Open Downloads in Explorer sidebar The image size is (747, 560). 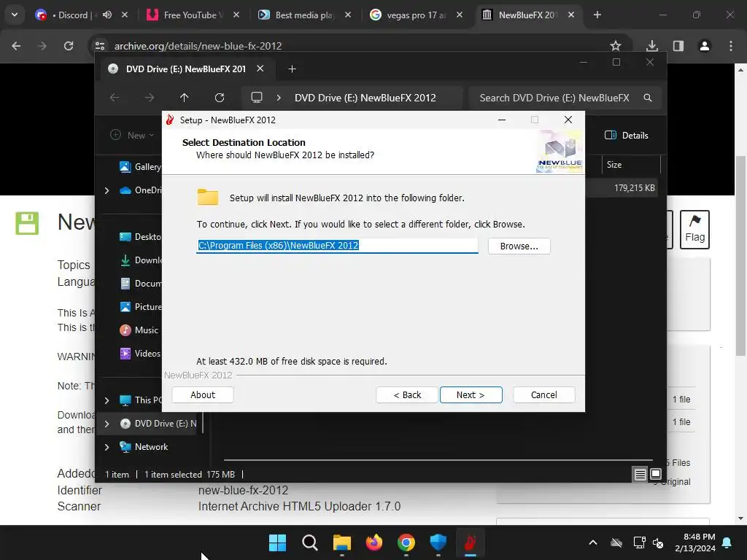click(140, 260)
